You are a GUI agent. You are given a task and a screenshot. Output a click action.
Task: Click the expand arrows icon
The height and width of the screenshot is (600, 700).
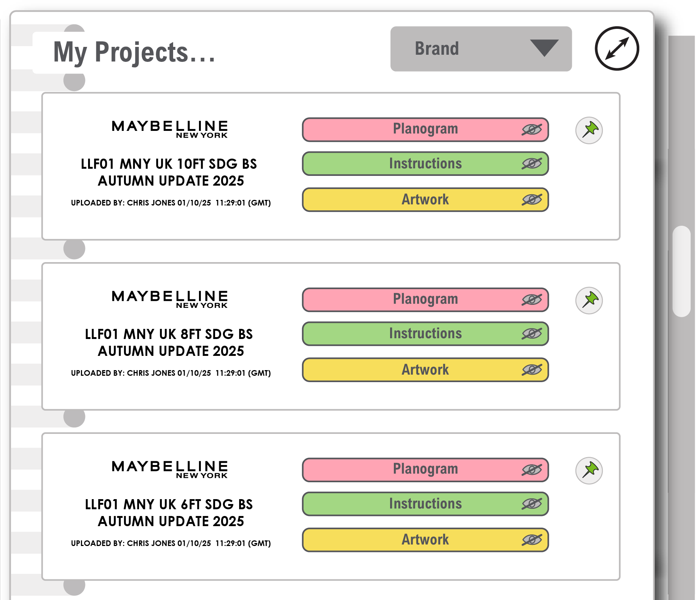pos(616,48)
